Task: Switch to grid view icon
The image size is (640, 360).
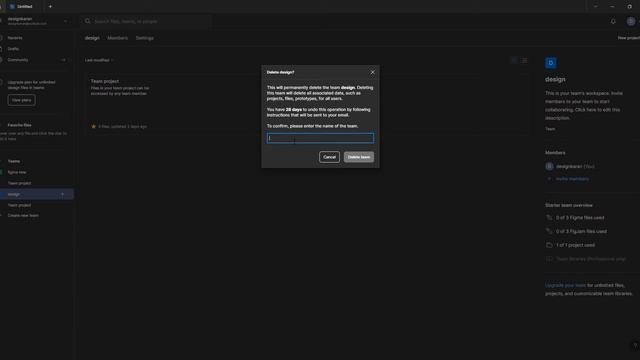Action: click(514, 60)
